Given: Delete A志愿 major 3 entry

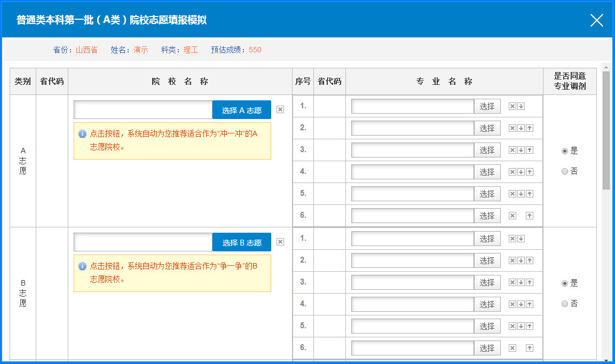Looking at the screenshot, I should tap(512, 150).
